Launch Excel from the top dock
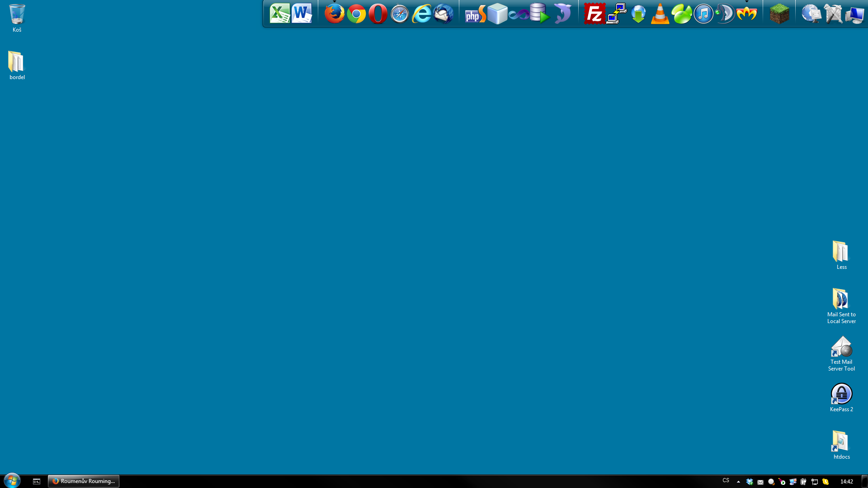Image resolution: width=868 pixels, height=488 pixels. pos(279,14)
